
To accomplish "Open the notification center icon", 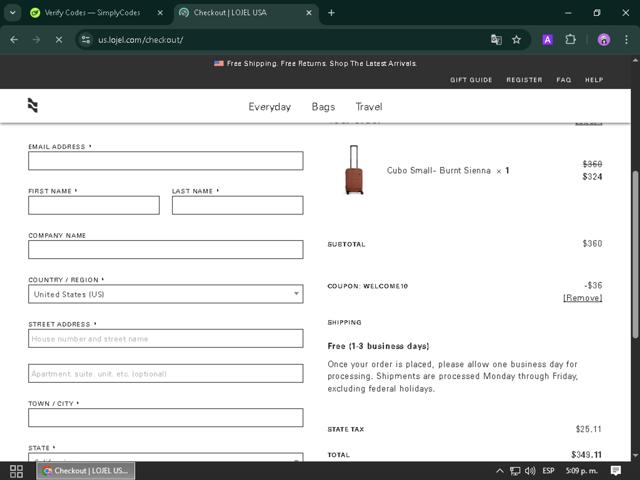I will click(616, 471).
